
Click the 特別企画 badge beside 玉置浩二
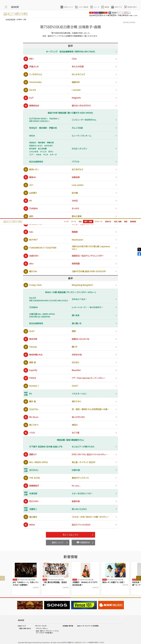click(x=26, y=509)
